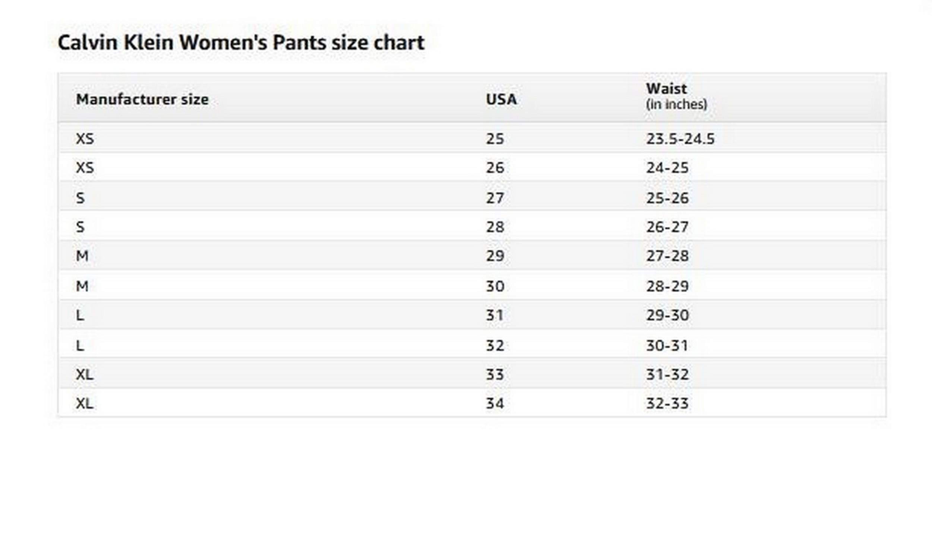The width and height of the screenshot is (932, 560).
Task: Select the 26-27 waist measurement
Action: (x=667, y=227)
